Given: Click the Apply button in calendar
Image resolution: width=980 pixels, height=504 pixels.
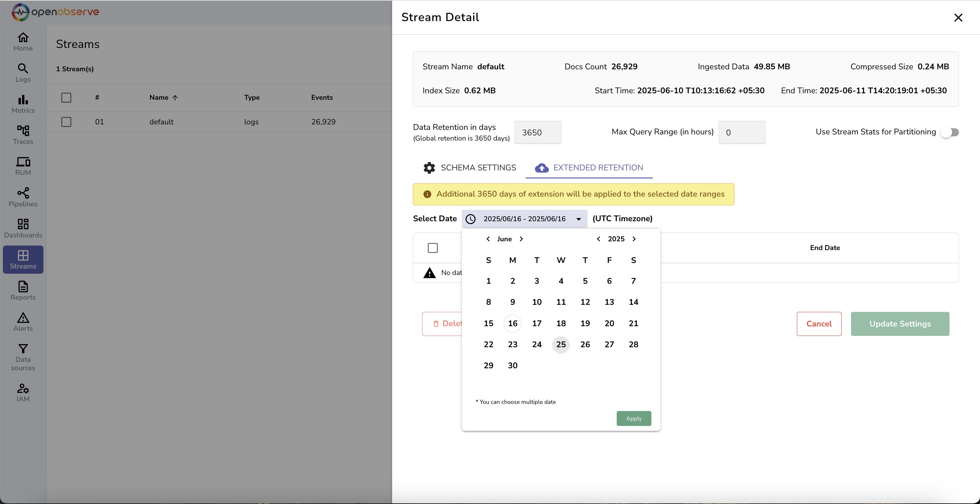Looking at the screenshot, I should (x=634, y=418).
